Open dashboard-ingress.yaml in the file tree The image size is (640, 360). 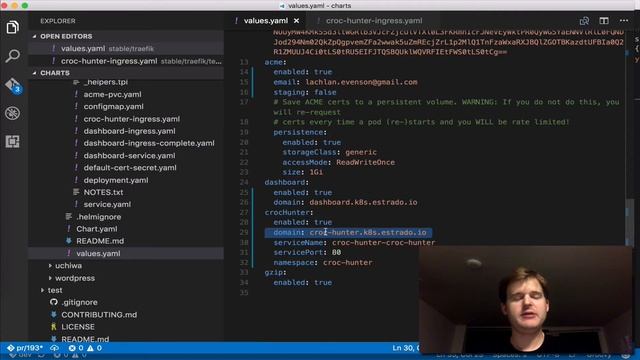pyautogui.click(x=129, y=131)
